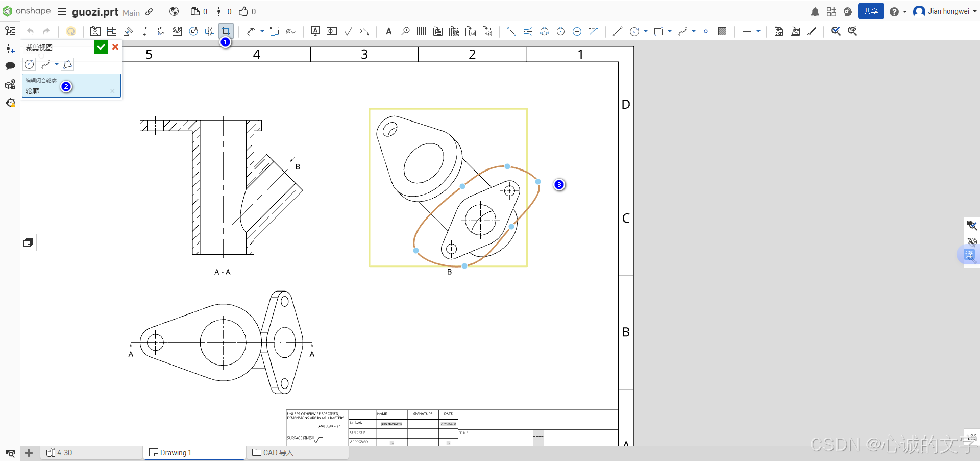The image size is (980, 461).
Task: Click the yellow Update drawing icon
Action: pos(71,31)
